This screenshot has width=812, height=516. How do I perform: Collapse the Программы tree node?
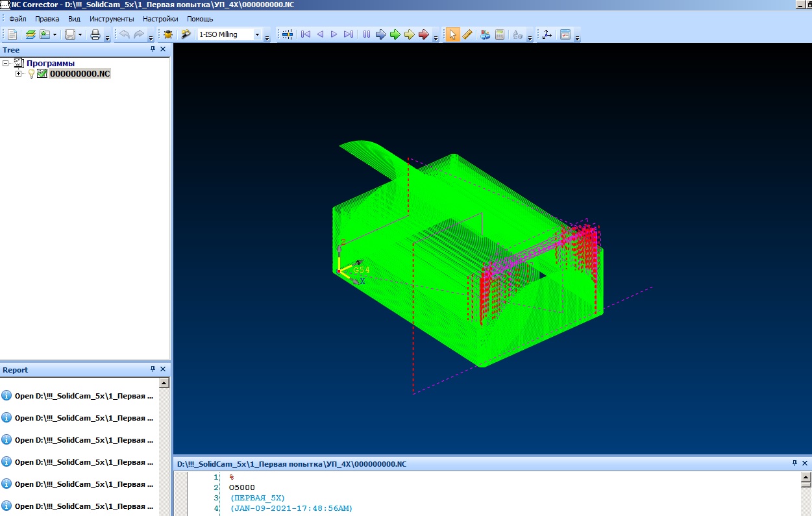pyautogui.click(x=6, y=63)
